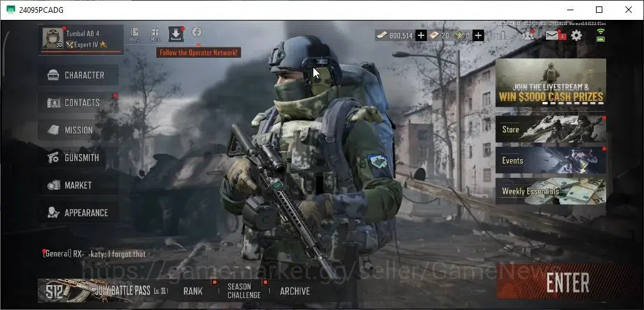The height and width of the screenshot is (310, 644).
Task: Open the Store banner
Action: point(551,129)
